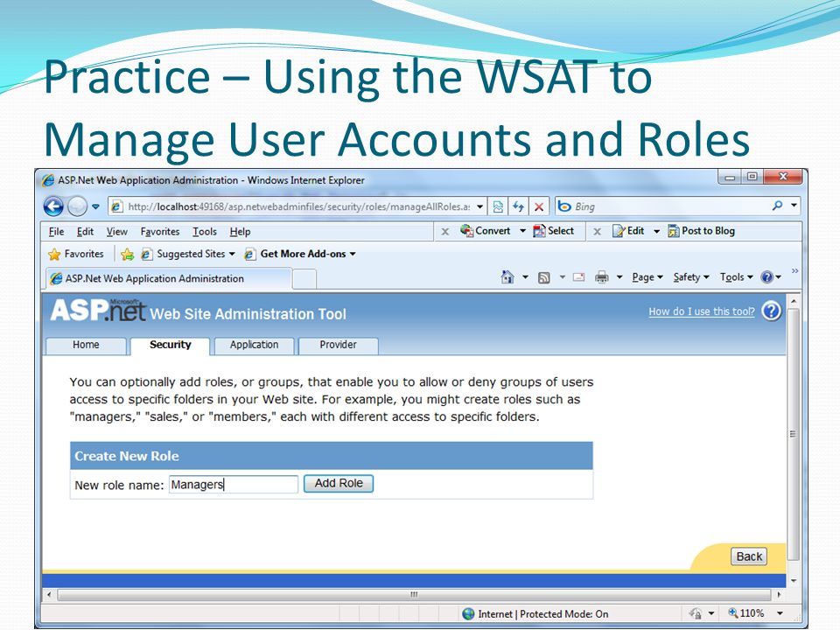The width and height of the screenshot is (840, 630).
Task: Open the Favorites star button
Action: pyautogui.click(x=76, y=254)
